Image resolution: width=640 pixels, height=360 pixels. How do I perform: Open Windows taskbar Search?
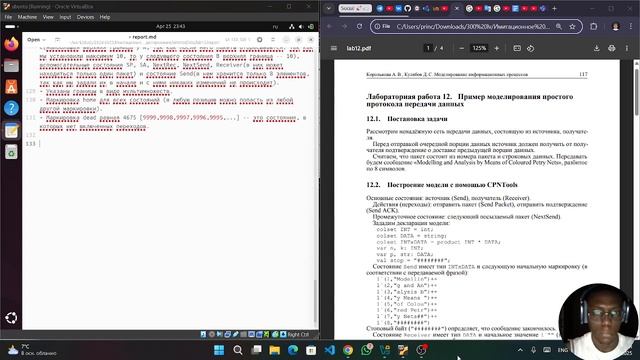coord(238,350)
